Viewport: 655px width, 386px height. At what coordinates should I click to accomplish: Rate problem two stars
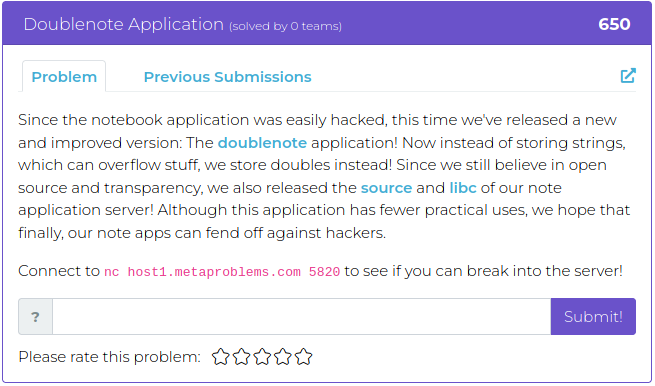pos(241,357)
